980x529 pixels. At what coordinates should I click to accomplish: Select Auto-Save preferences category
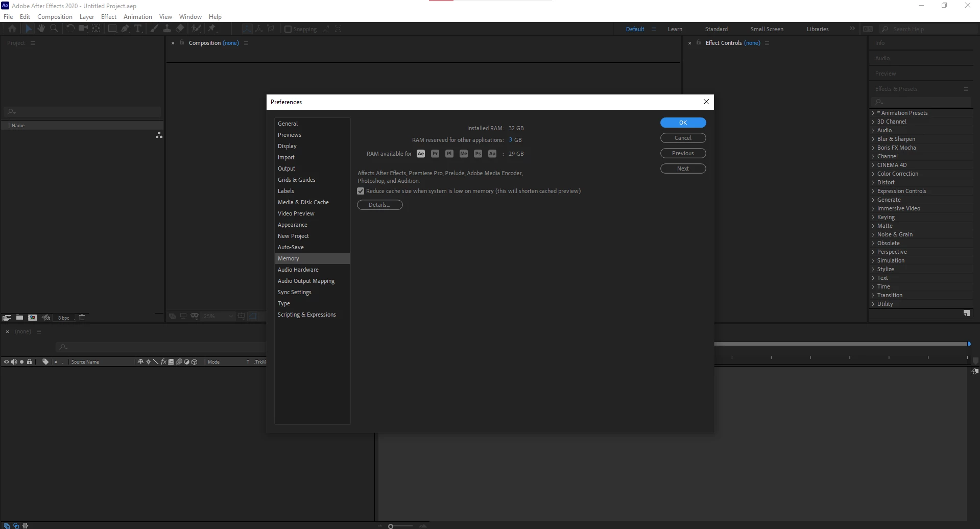(312, 247)
